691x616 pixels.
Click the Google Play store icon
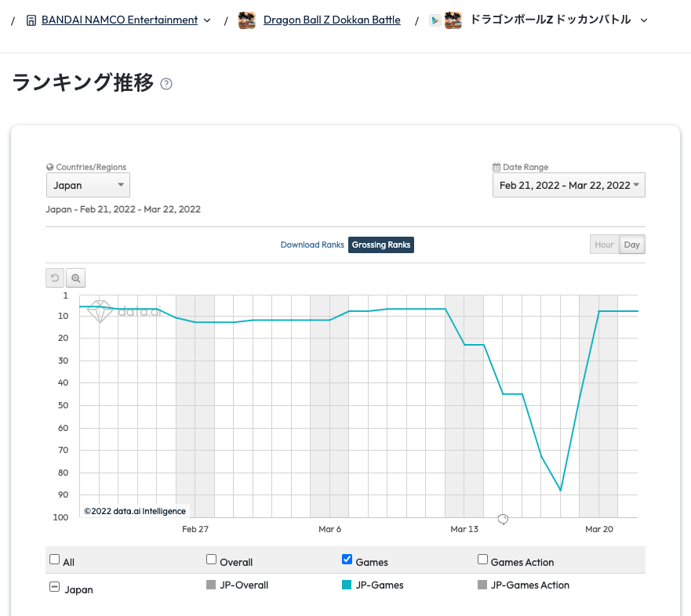[x=435, y=20]
